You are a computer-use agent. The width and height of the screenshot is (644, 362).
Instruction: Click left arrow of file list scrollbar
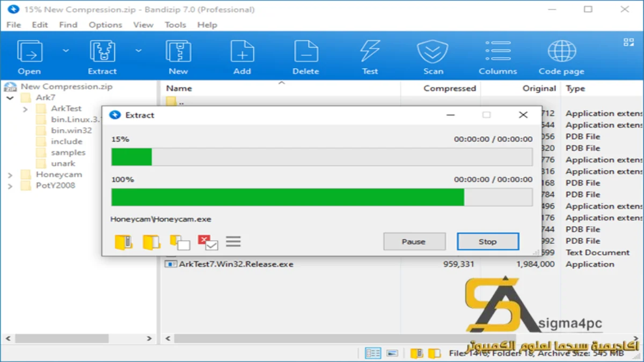[168, 339]
